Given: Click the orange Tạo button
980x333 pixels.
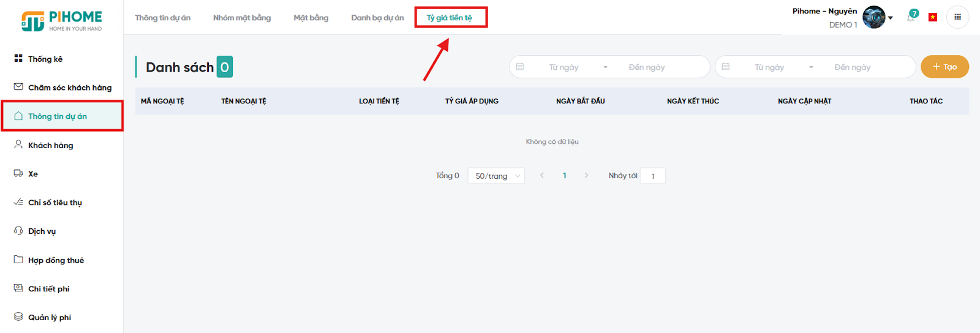Looking at the screenshot, I should 944,67.
